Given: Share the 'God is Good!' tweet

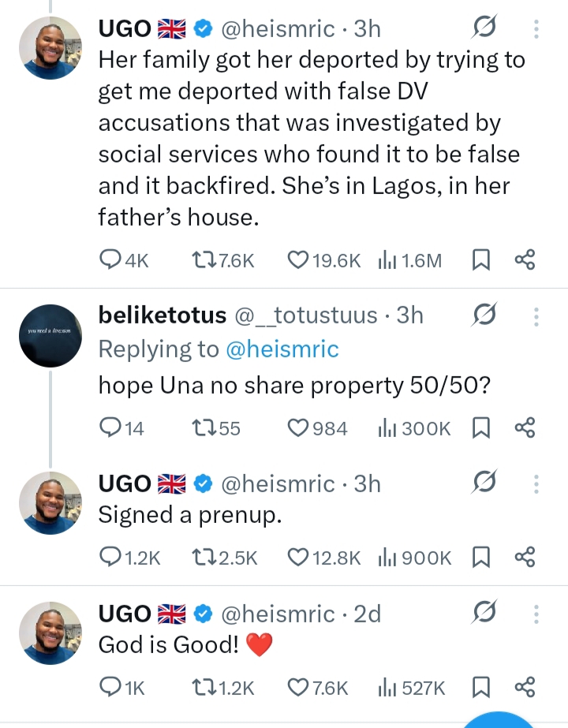Looking at the screenshot, I should 525,687.
